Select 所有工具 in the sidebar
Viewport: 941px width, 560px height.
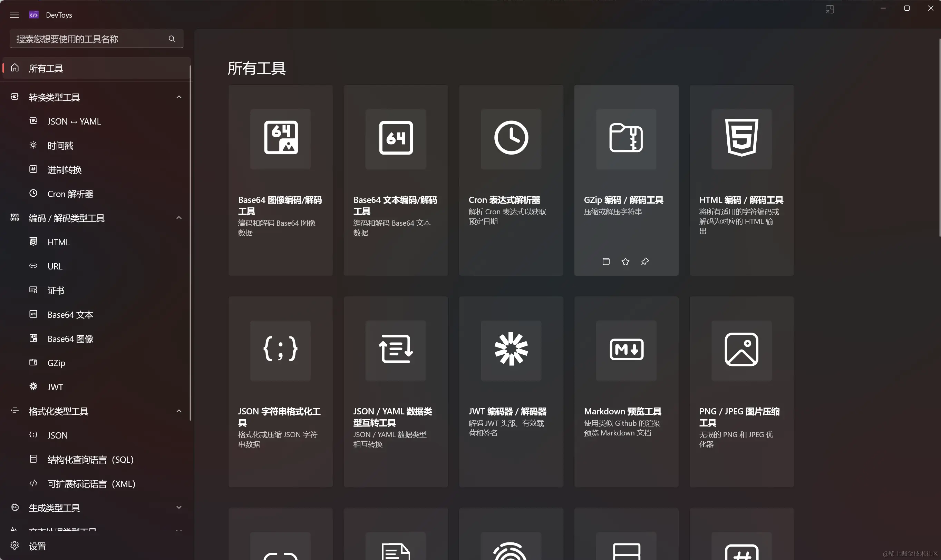pyautogui.click(x=97, y=68)
